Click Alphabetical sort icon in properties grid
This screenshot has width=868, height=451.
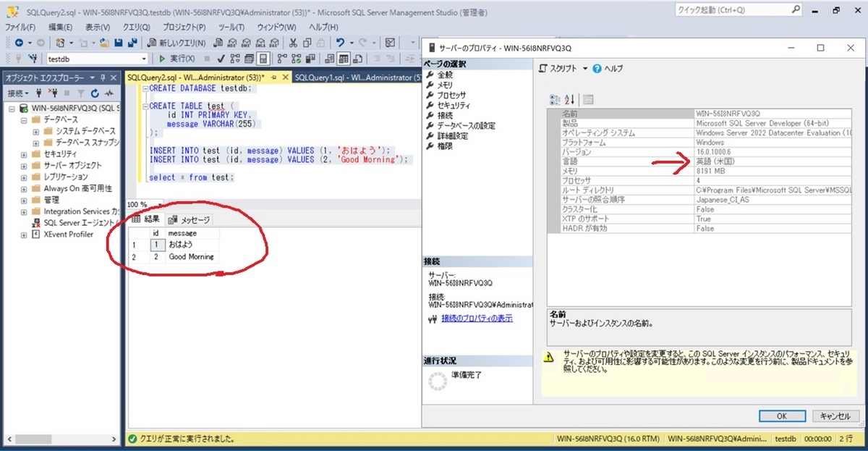(569, 99)
